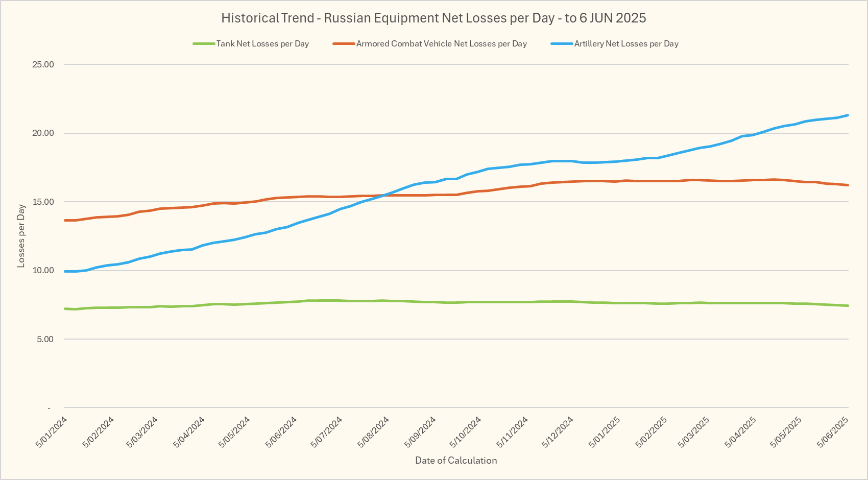This screenshot has height=480, width=868.
Task: Click the 5/08/2024 date axis label
Action: click(373, 433)
